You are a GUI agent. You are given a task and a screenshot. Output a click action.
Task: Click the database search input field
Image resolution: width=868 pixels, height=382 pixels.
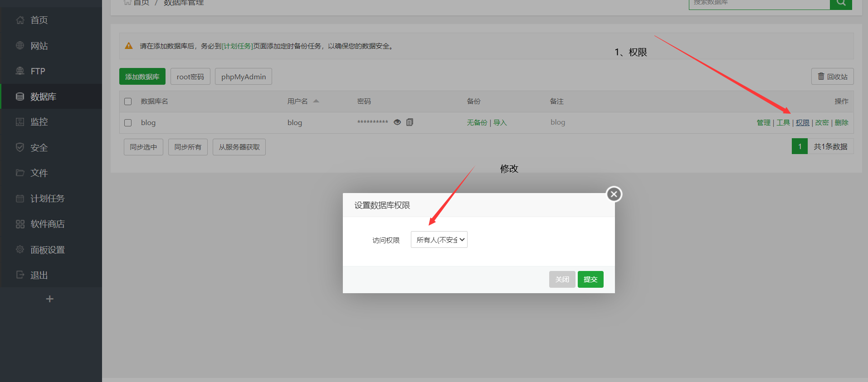tap(759, 3)
